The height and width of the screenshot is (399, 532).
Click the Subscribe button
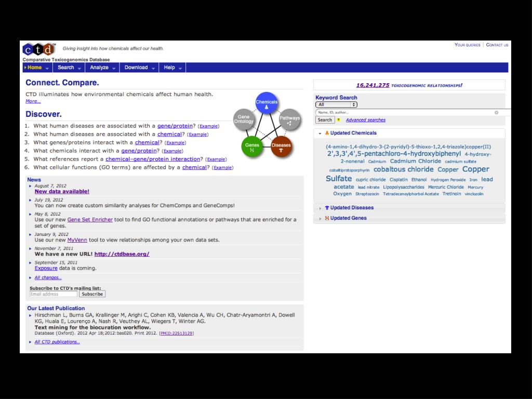tap(92, 294)
